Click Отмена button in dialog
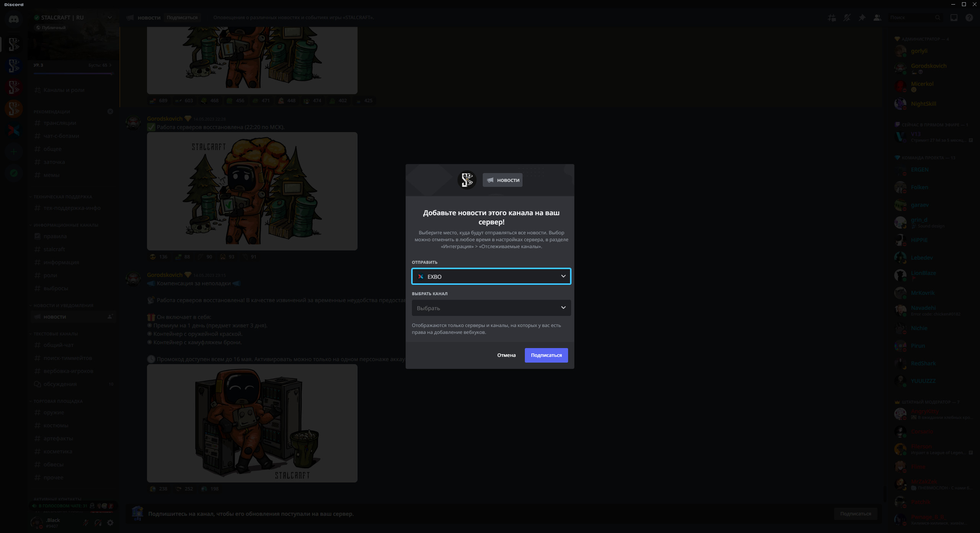The width and height of the screenshot is (980, 533). pyautogui.click(x=506, y=355)
